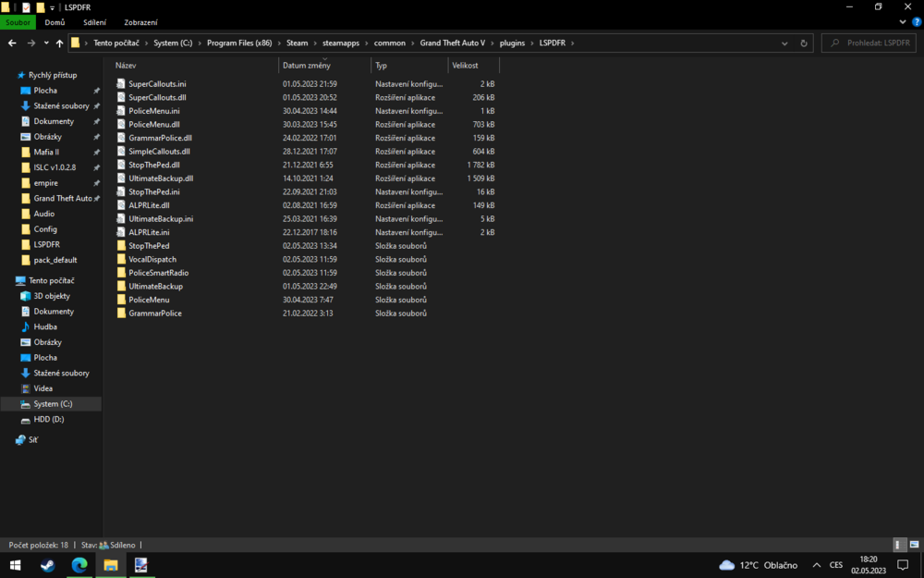Open Tento počítač in the sidebar

(x=51, y=281)
